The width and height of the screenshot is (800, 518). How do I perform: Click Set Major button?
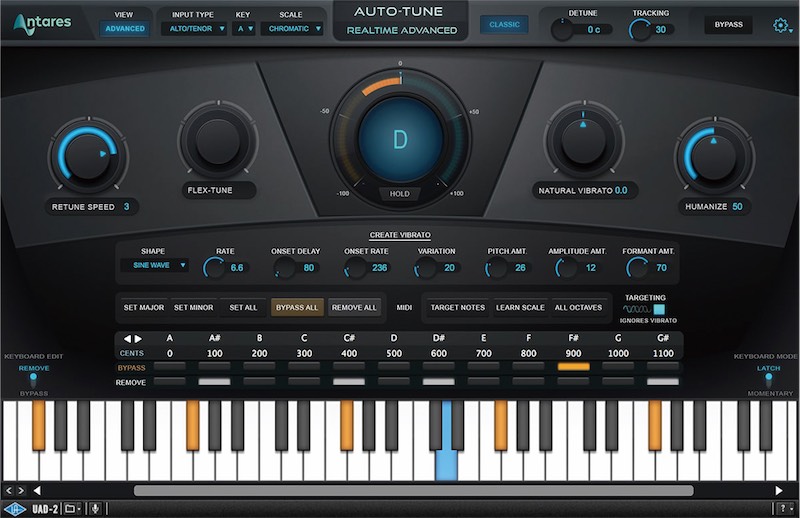tap(144, 308)
